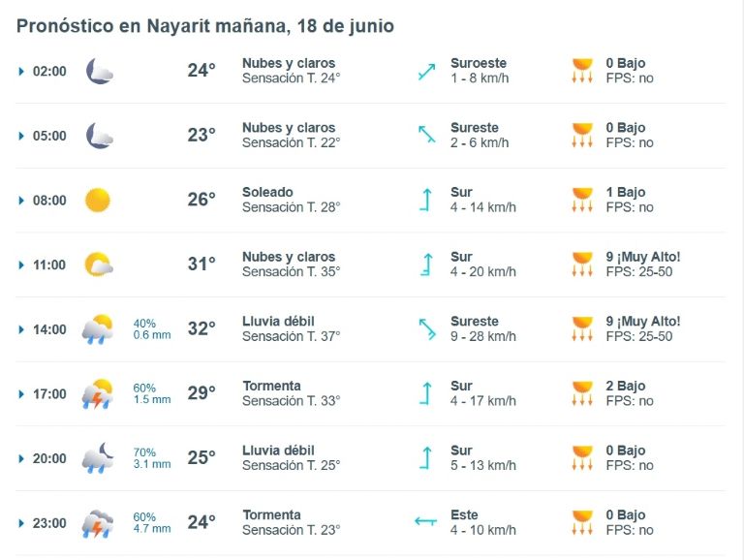Expand the 23:00 forecast row arrow

[21, 523]
